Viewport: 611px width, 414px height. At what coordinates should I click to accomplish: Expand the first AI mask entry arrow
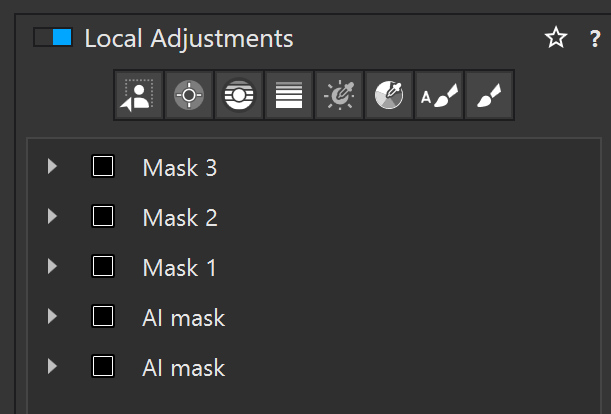(53, 317)
